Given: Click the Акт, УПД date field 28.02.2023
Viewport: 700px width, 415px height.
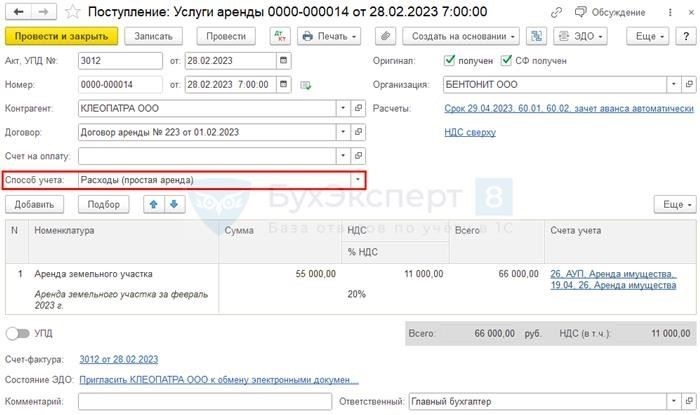Looking at the screenshot, I should coord(230,61).
